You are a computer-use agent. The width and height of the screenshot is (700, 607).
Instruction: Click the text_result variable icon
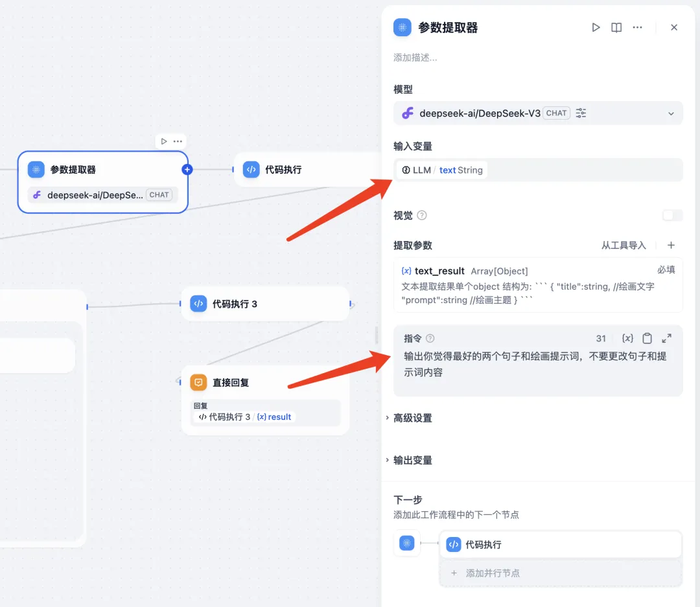coord(406,271)
